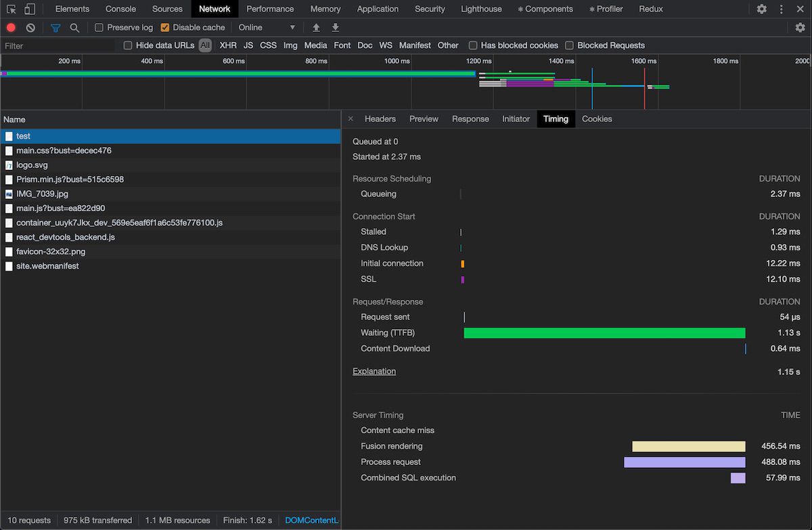Filter requests by Manifest

(x=415, y=45)
